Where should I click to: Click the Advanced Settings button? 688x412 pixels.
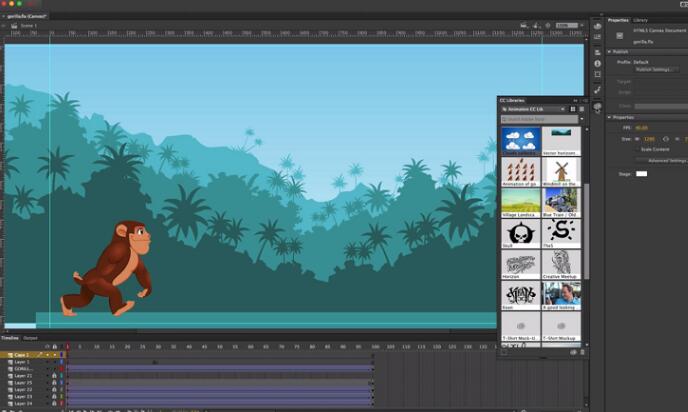(667, 161)
